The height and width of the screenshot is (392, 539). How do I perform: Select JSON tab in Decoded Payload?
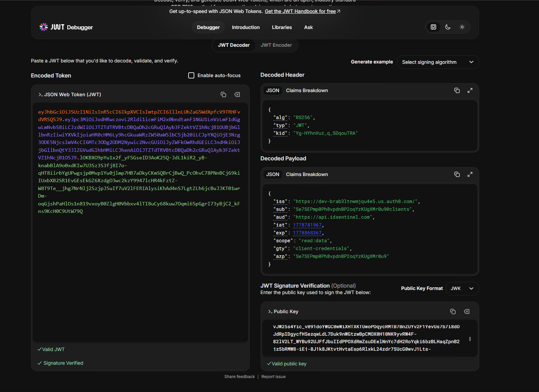(273, 174)
